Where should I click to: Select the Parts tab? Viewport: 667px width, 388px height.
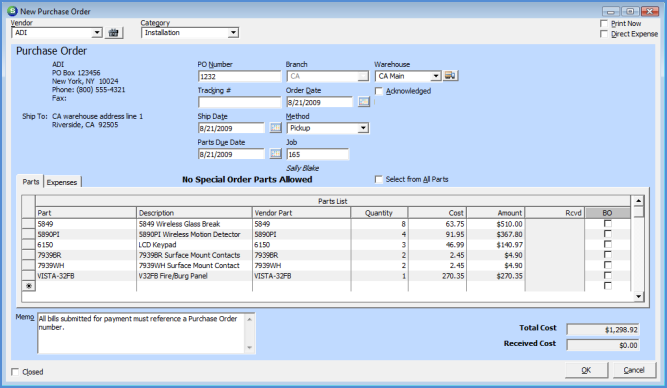(x=31, y=182)
